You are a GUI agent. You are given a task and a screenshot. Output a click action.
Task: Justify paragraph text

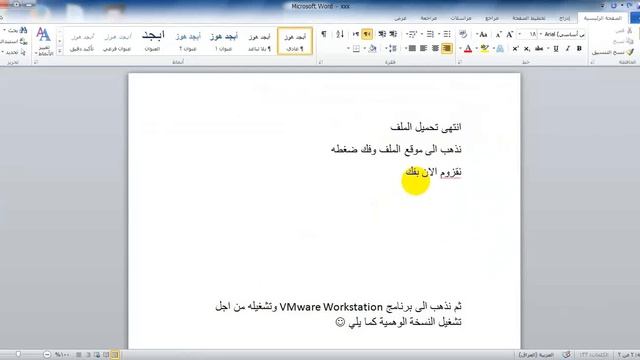412,49
